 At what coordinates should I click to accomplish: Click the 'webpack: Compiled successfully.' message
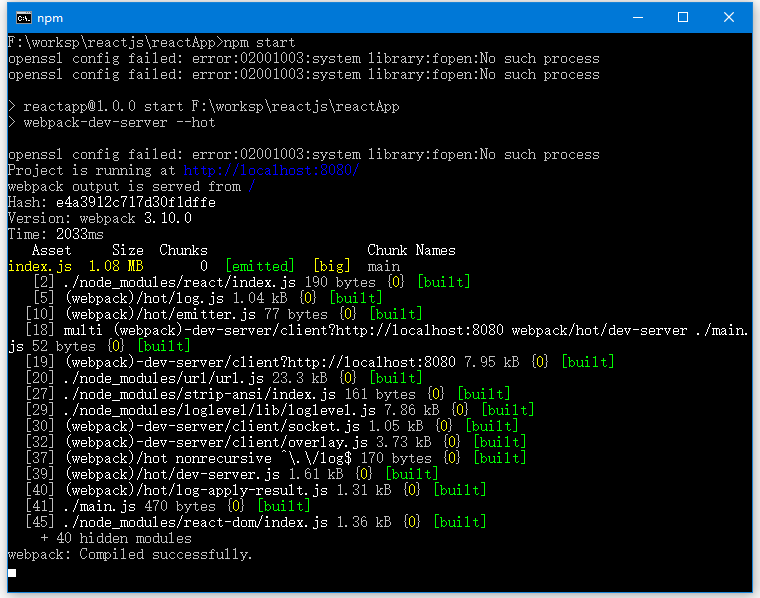point(130,554)
